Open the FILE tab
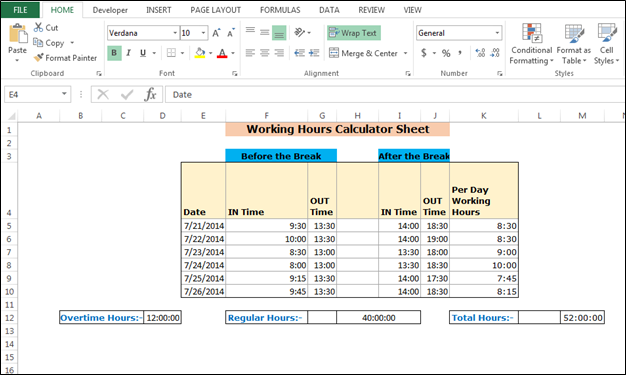This screenshot has height=375, width=626. click(x=20, y=10)
